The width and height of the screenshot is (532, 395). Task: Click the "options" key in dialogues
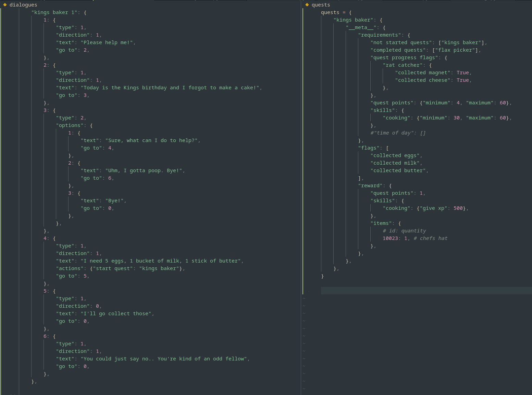click(71, 125)
